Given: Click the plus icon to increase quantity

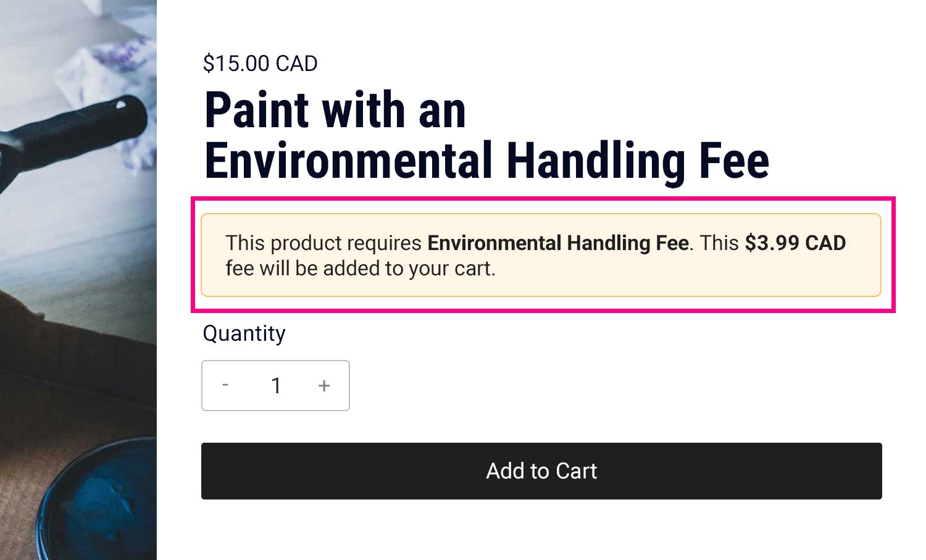Looking at the screenshot, I should pyautogui.click(x=323, y=385).
